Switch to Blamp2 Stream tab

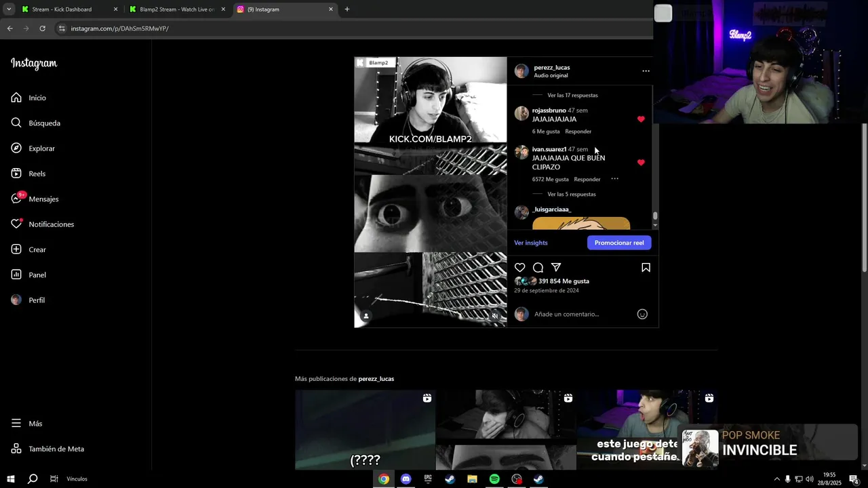(x=177, y=9)
